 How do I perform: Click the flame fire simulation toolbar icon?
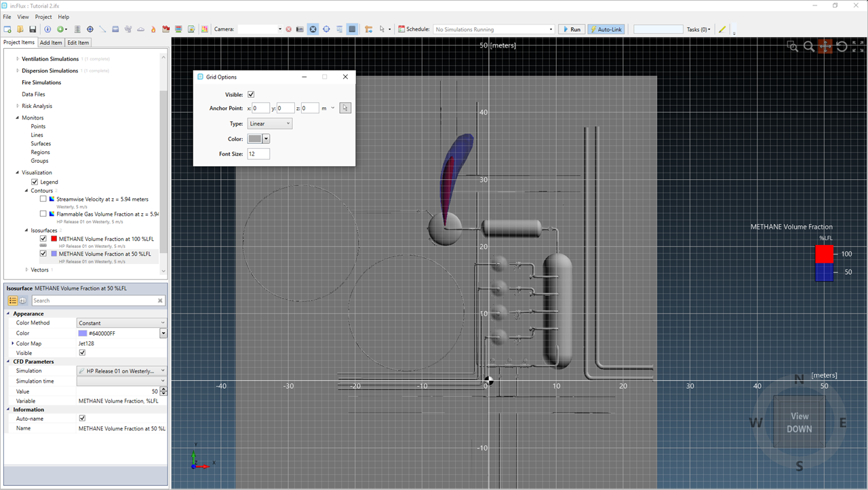point(153,29)
